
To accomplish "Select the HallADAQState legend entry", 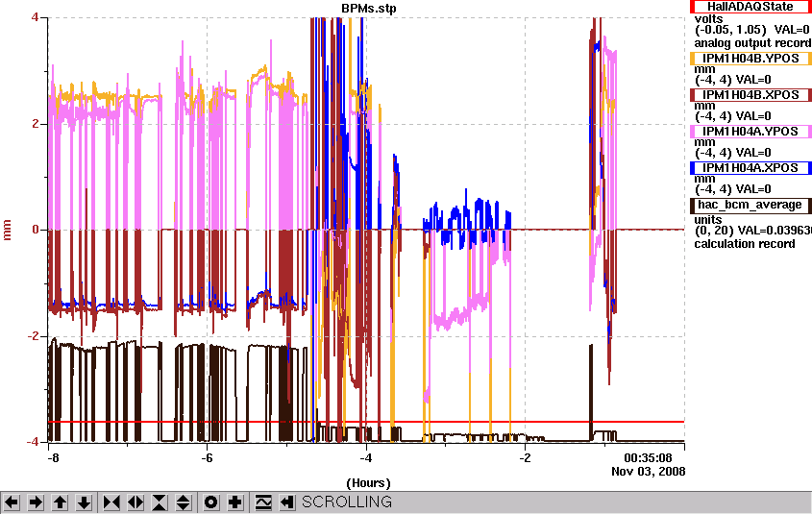I will click(750, 7).
